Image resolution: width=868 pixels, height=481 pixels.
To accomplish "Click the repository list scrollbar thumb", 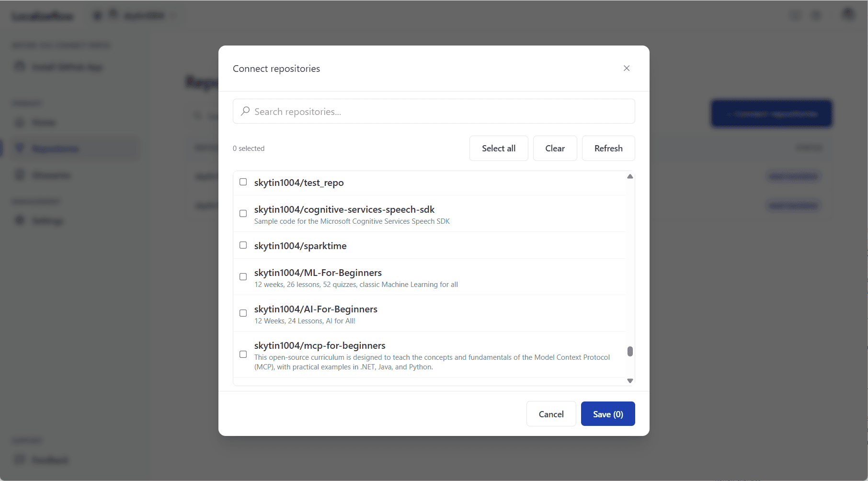I will point(630,352).
